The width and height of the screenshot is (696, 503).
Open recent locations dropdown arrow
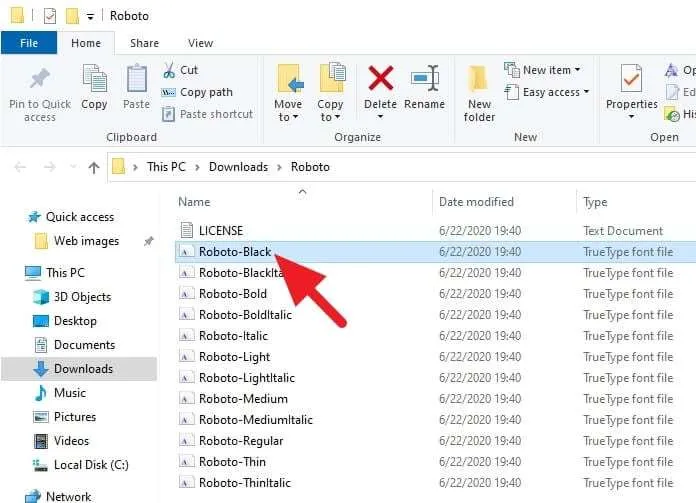click(73, 167)
